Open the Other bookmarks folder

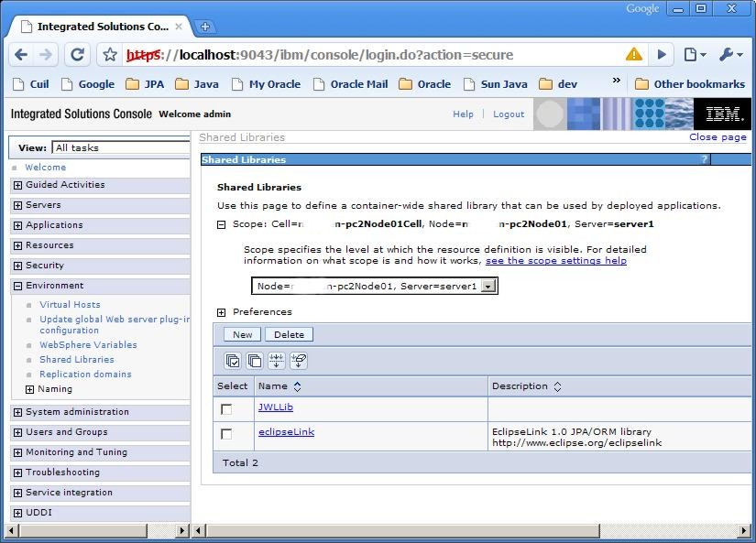(x=690, y=84)
